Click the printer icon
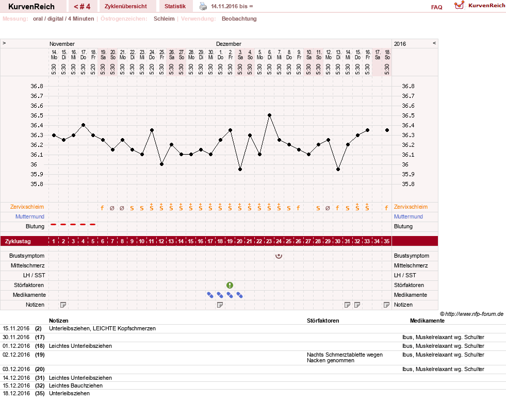 coord(203,6)
